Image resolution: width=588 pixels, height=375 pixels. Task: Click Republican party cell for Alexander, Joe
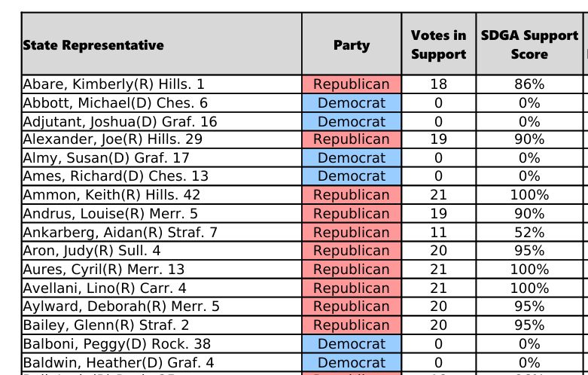coord(351,139)
